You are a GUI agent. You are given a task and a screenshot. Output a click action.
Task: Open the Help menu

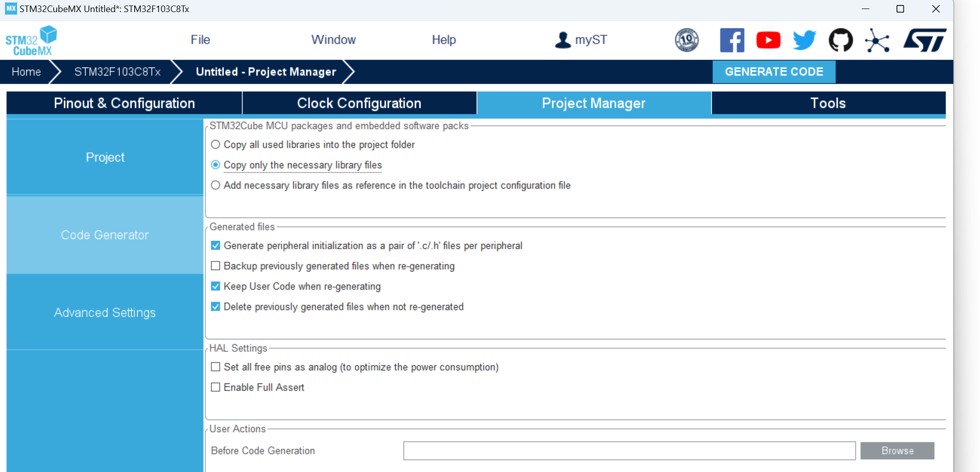click(444, 40)
